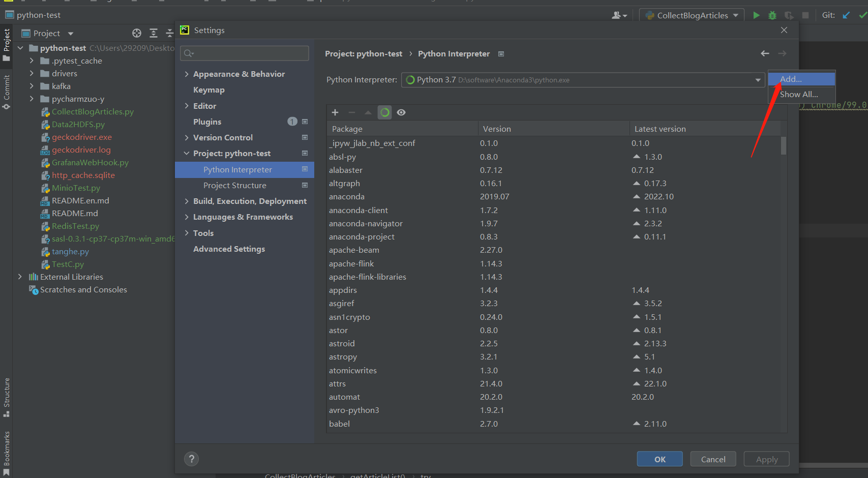Open the Commit tool window sidebar tab
The image size is (868, 478).
7,92
